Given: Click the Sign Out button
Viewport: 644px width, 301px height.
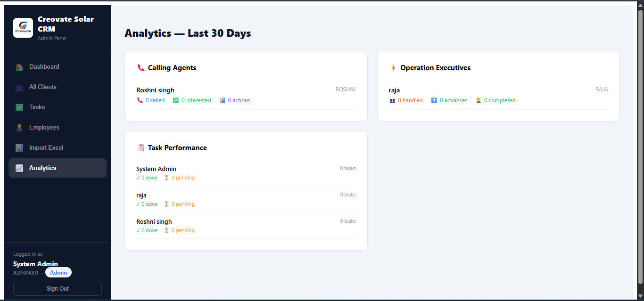Looking at the screenshot, I should [x=58, y=289].
